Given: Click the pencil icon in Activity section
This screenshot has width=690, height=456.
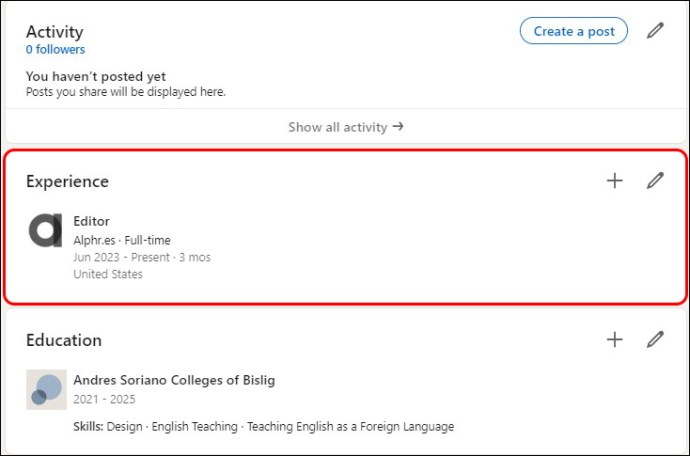Looking at the screenshot, I should coord(655,31).
